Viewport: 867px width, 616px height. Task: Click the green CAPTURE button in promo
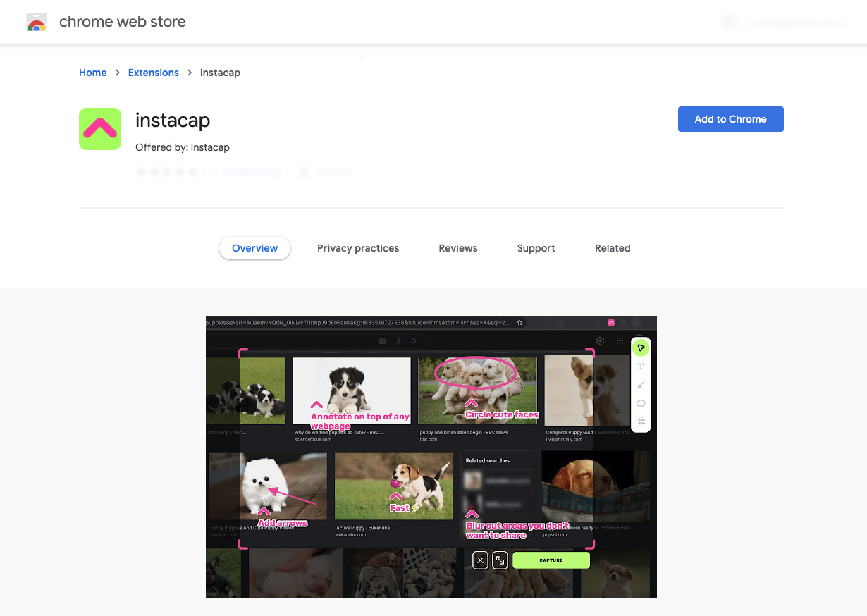[x=551, y=560]
